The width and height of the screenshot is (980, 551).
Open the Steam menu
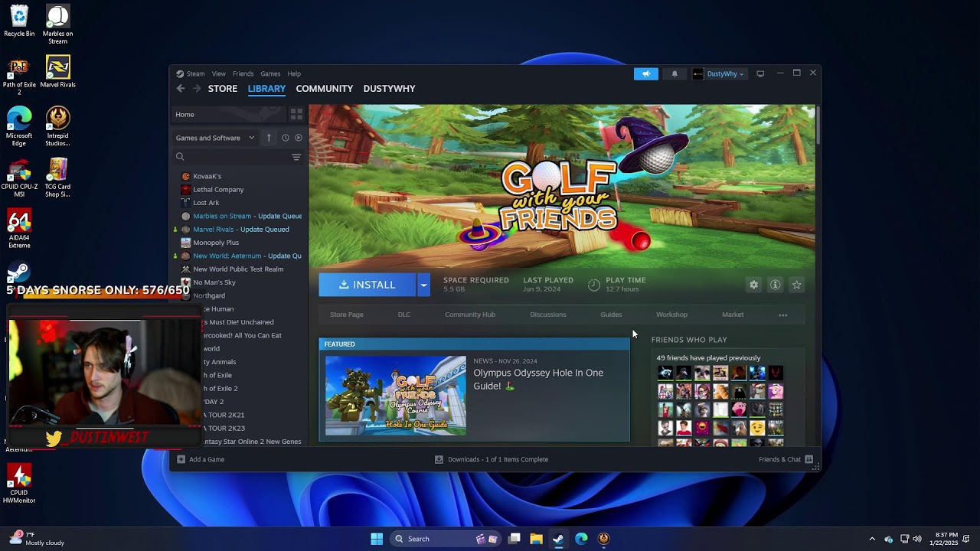point(195,73)
